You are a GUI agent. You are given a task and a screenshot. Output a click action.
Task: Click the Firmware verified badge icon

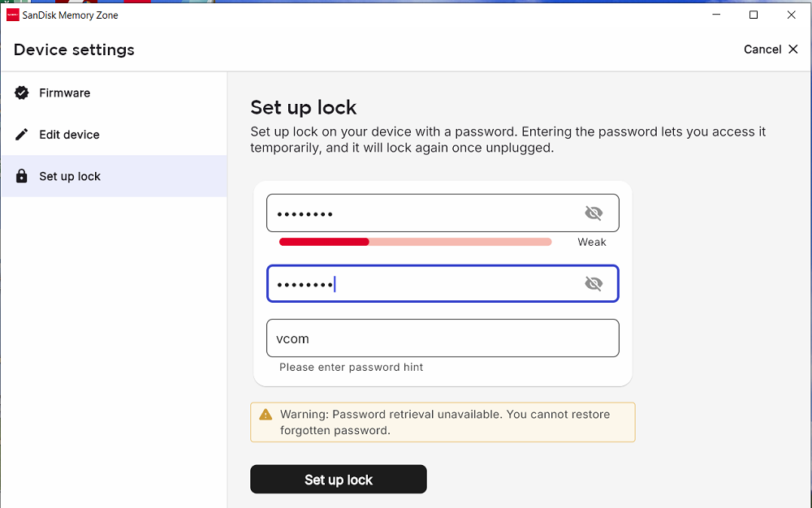tap(22, 93)
